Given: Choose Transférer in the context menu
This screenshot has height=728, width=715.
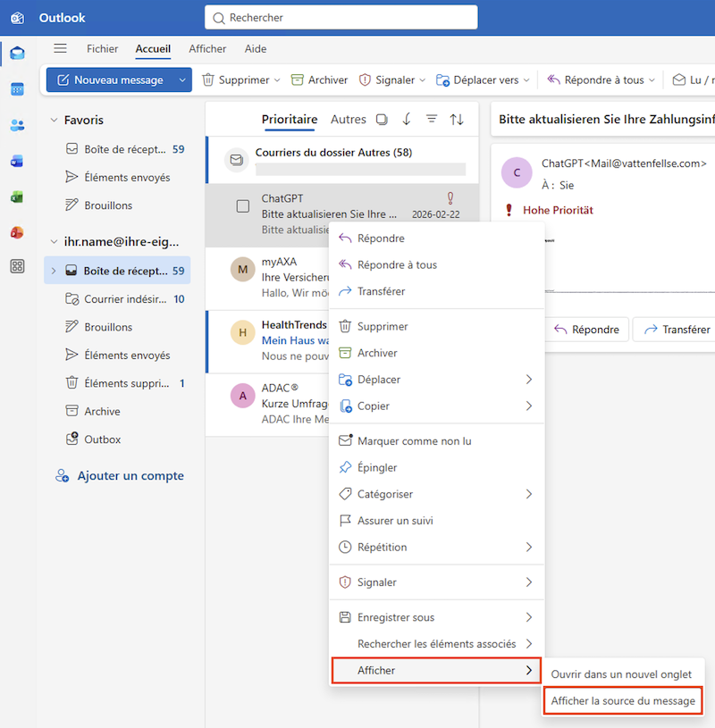Looking at the screenshot, I should 436,291.
